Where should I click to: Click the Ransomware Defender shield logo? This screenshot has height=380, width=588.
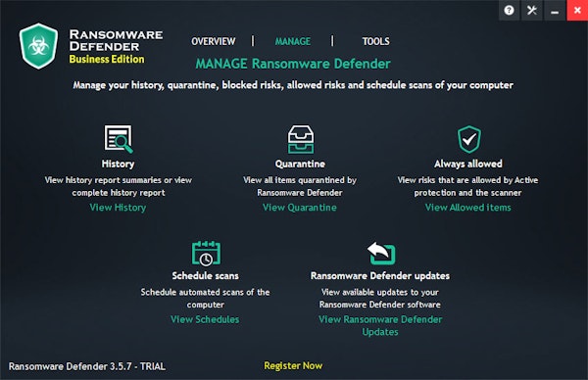point(38,46)
